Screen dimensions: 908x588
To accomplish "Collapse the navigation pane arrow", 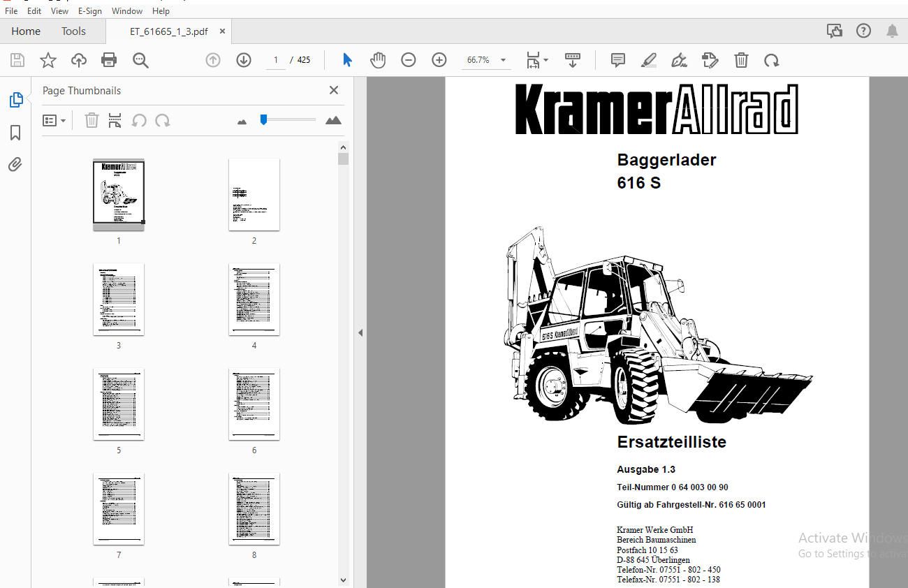I will [x=360, y=333].
